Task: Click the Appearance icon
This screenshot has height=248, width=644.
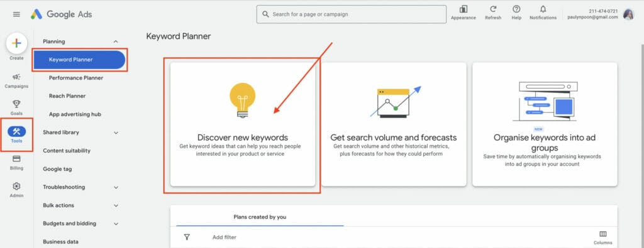Action: (x=464, y=9)
